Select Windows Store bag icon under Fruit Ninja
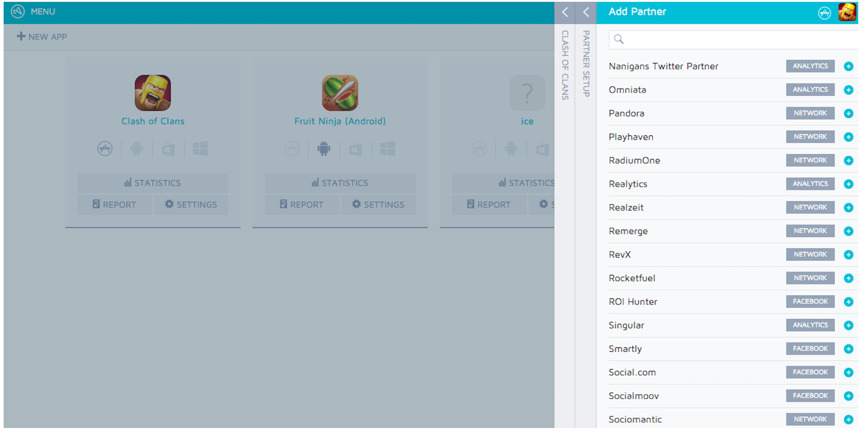This screenshot has height=437, width=868. click(x=356, y=149)
